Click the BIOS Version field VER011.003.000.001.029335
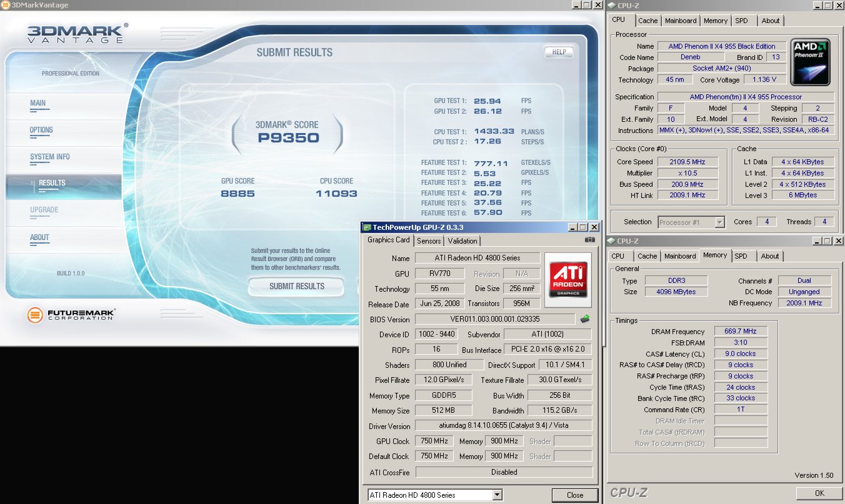Image resolution: width=845 pixels, height=504 pixels. click(495, 319)
